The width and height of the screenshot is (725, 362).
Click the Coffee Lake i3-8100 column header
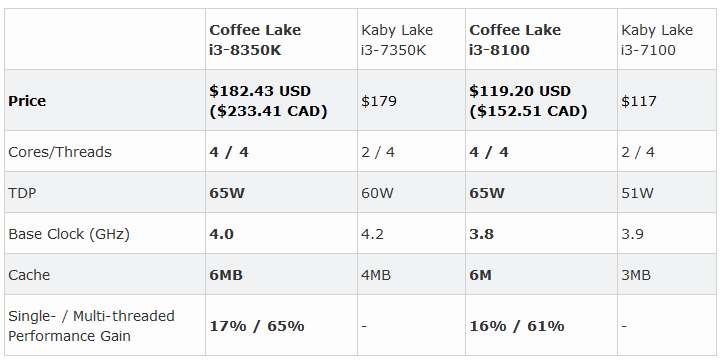(x=541, y=39)
